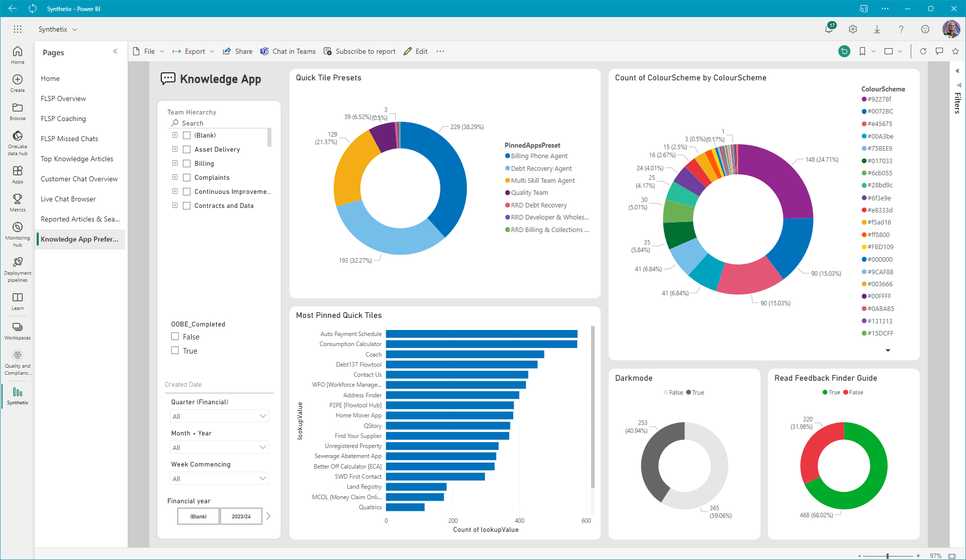Go to FLSP Coaching page
966x560 pixels.
tap(63, 119)
